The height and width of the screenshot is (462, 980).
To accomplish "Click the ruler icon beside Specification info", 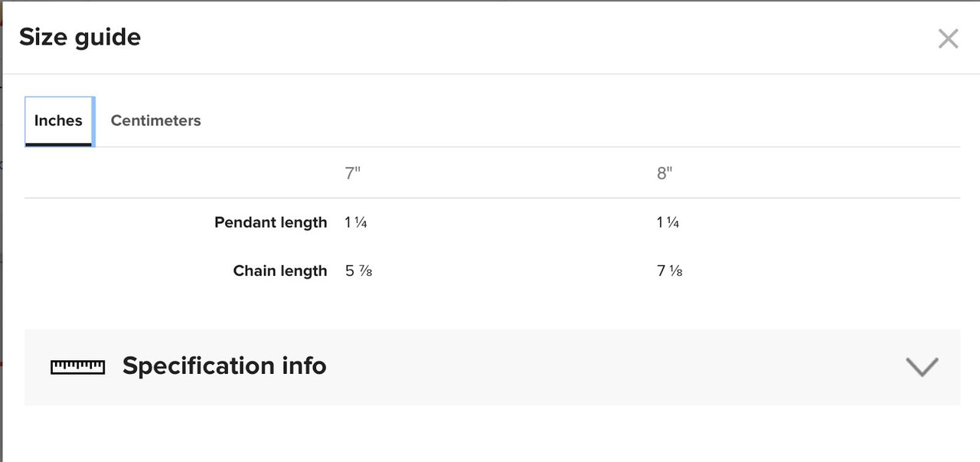I will [x=77, y=367].
